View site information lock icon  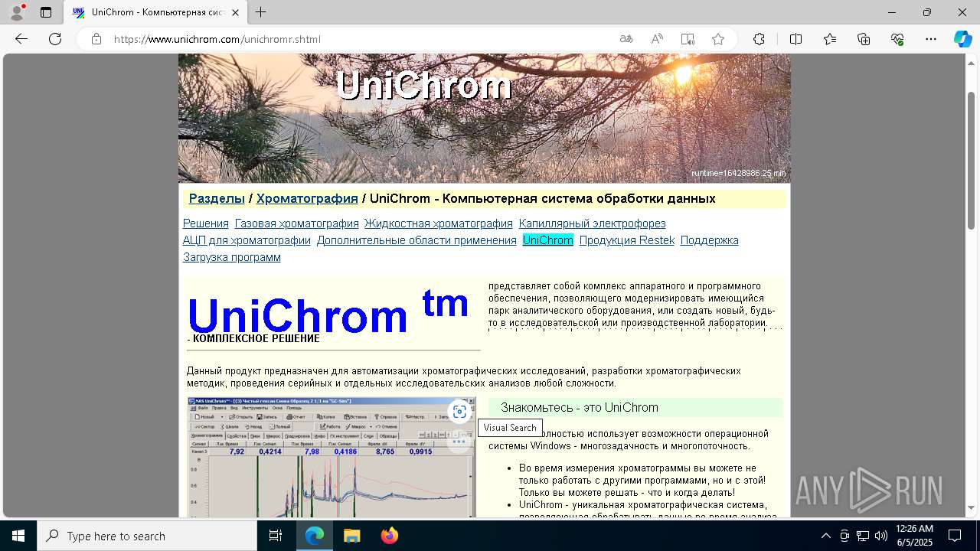coord(96,39)
